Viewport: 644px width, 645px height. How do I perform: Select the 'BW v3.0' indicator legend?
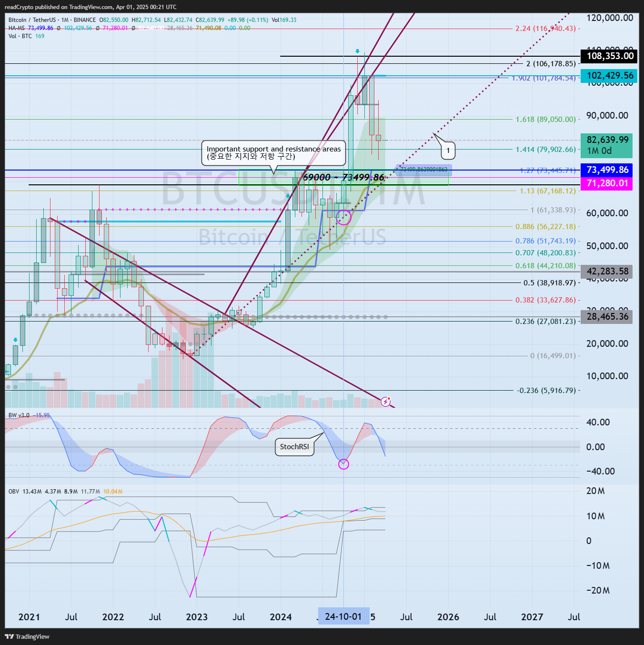(19, 415)
